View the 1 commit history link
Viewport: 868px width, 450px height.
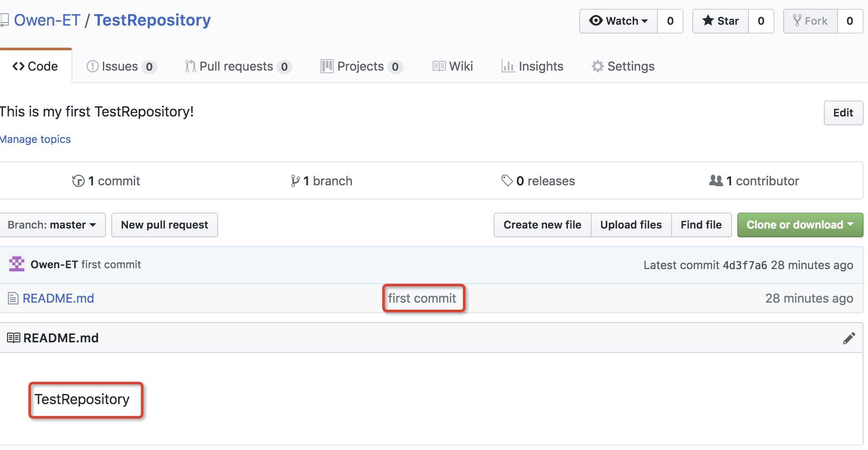106,181
